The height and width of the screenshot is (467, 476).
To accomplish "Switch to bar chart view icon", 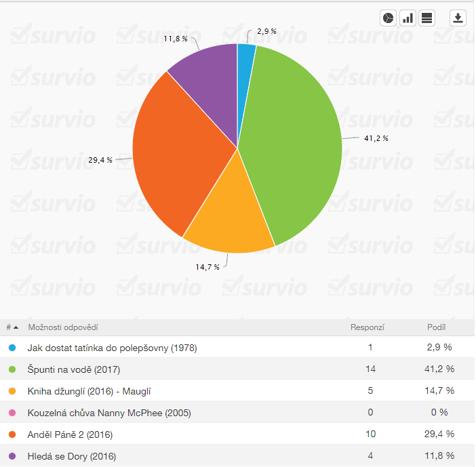I will pos(408,18).
